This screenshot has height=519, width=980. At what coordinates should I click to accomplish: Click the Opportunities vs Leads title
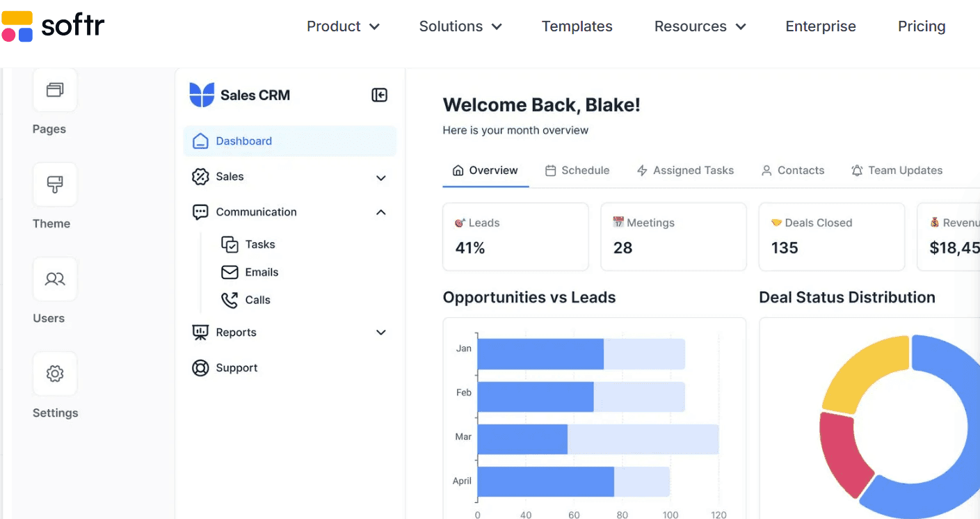click(529, 298)
